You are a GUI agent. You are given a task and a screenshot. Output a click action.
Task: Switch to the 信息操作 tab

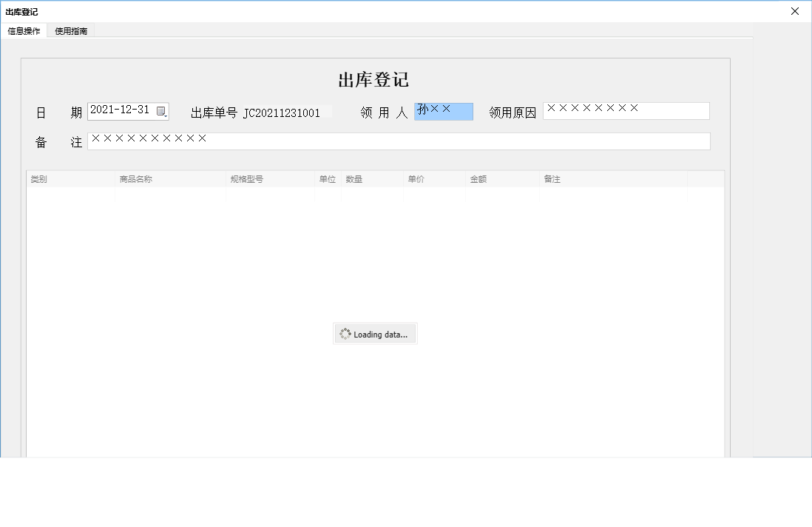click(x=24, y=30)
